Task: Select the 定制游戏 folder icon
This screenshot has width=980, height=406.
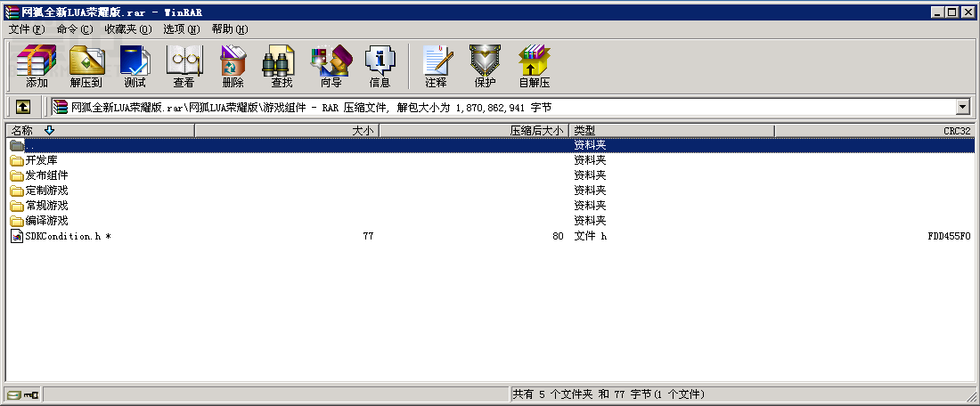Action: tap(16, 191)
